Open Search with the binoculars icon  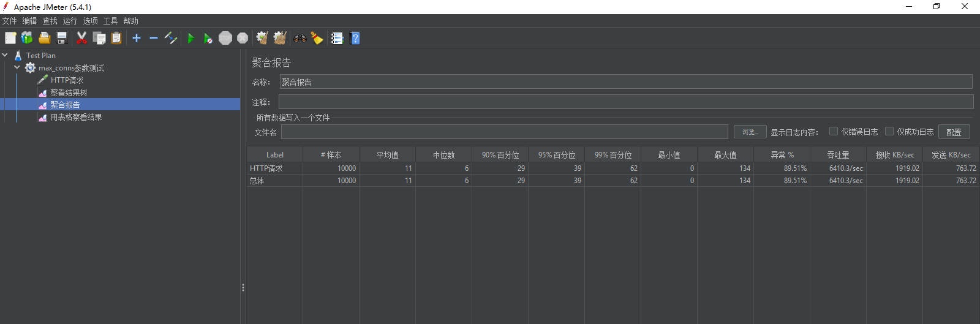pos(300,38)
